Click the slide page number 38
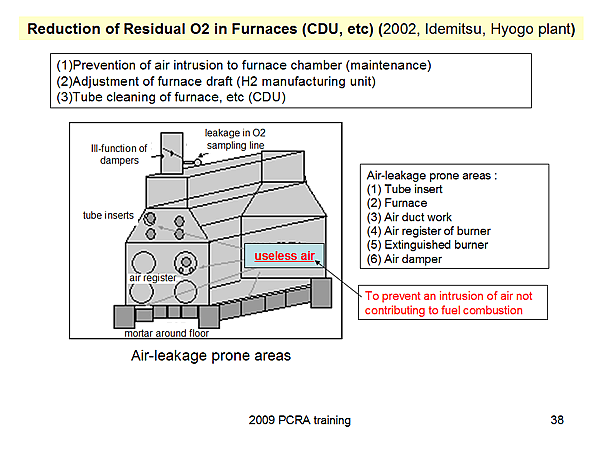 [x=557, y=420]
